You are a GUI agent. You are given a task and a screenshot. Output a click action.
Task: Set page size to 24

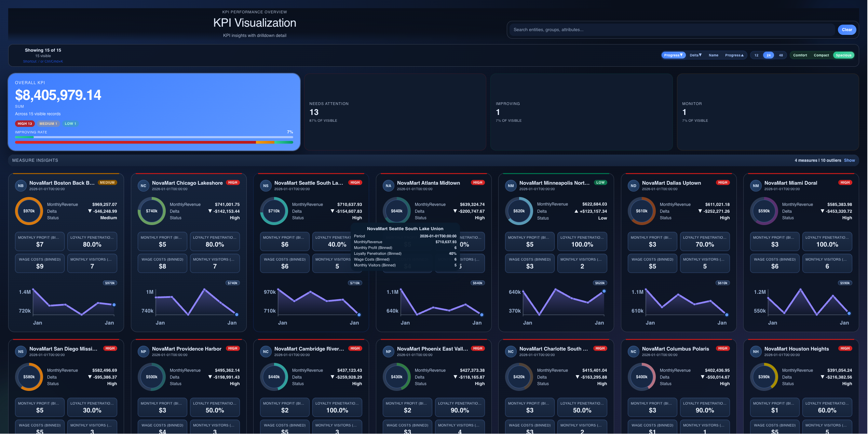(769, 55)
